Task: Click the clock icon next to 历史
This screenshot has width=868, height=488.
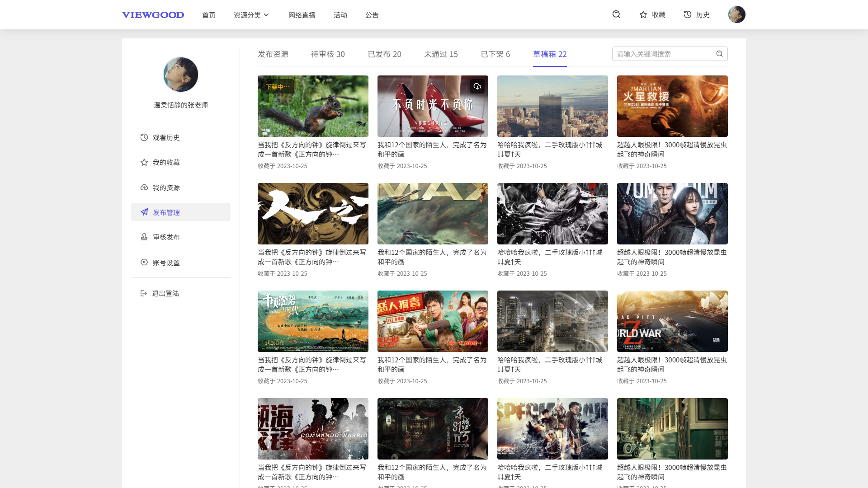Action: coord(687,14)
